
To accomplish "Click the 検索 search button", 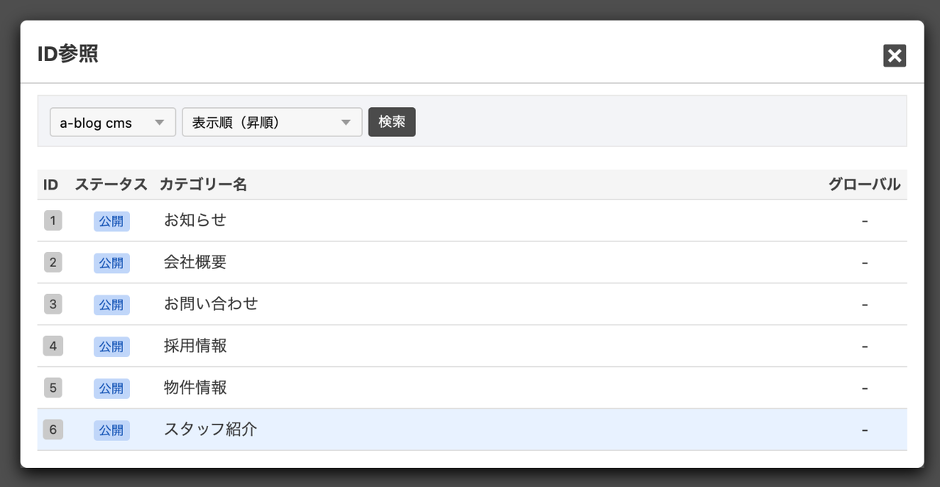I will pyautogui.click(x=391, y=122).
